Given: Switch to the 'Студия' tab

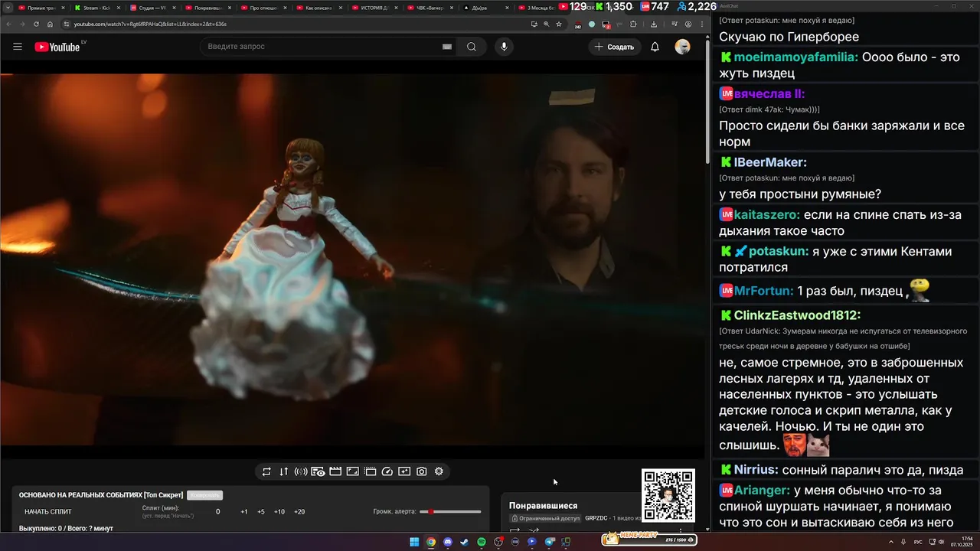Looking at the screenshot, I should pyautogui.click(x=153, y=8).
